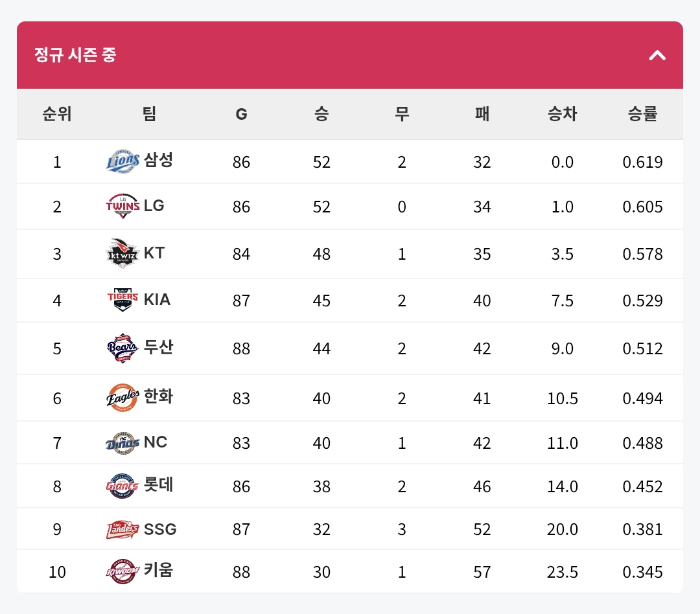This screenshot has height=614, width=700.
Task: Click the Samsung Lions team logo
Action: click(122, 161)
